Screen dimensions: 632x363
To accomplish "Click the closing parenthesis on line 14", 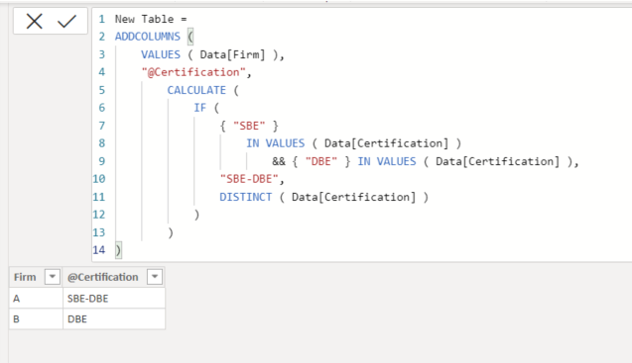I will (x=118, y=250).
